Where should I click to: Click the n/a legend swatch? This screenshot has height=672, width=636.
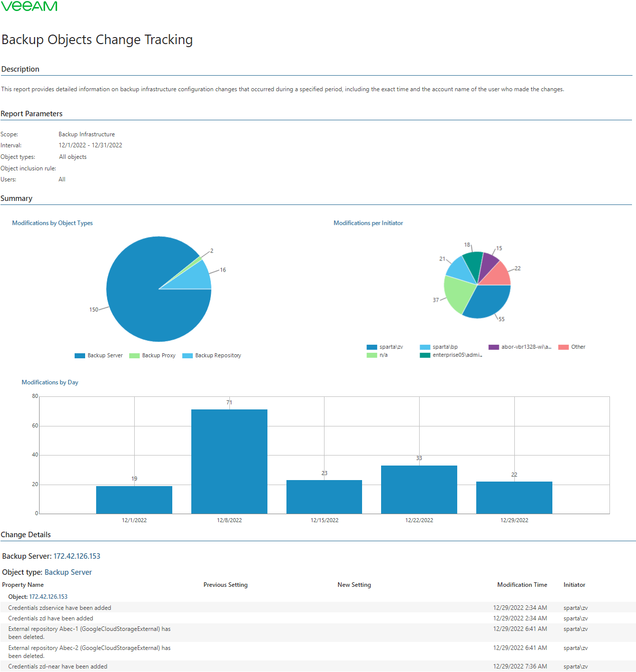(x=372, y=355)
